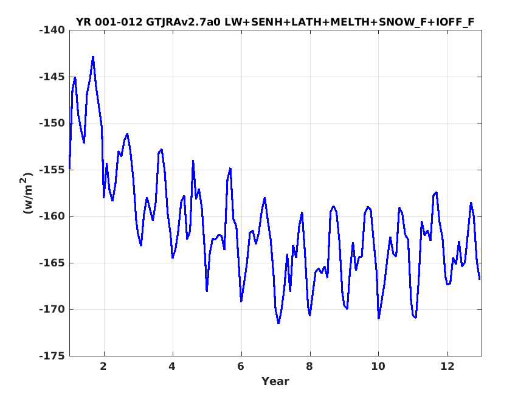Click the x-axis tick label '12'
Screen dimensions: 532x399
447,366
